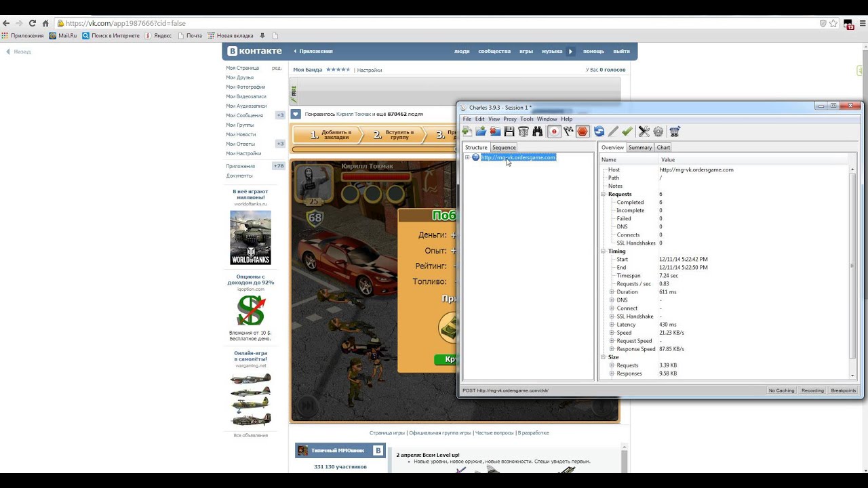Switch to the Chart tab
This screenshot has height=488, width=868.
tap(663, 147)
